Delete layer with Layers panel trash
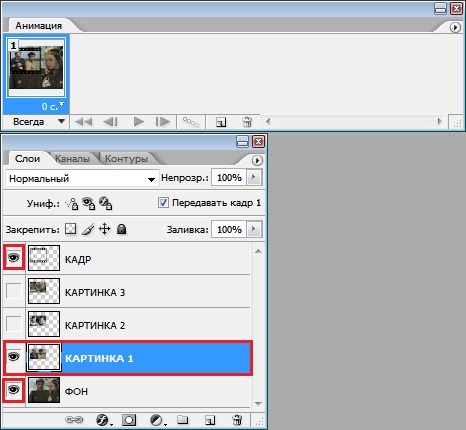This screenshot has height=430, width=466. click(x=237, y=420)
